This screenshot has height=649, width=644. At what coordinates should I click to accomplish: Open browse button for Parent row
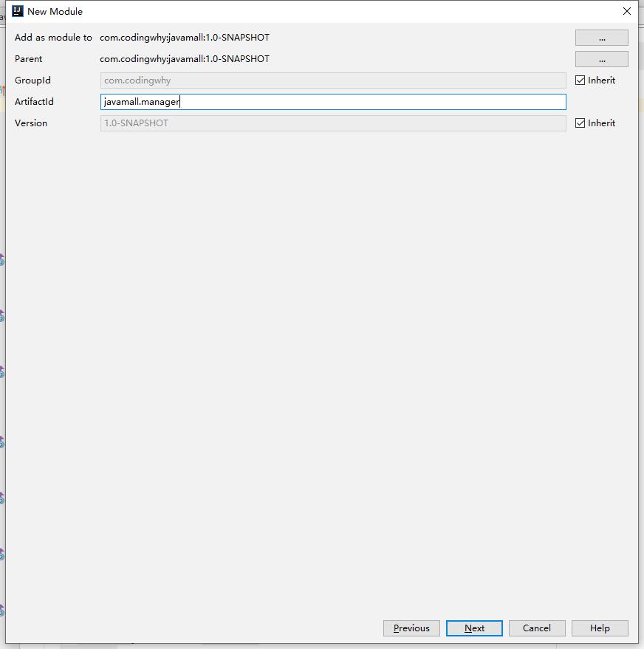click(601, 59)
